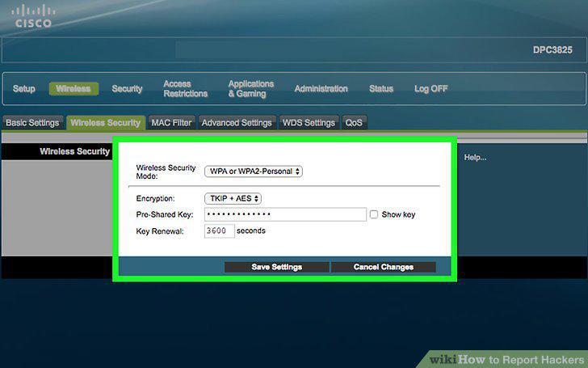Open the WDS Settings tab

[309, 123]
